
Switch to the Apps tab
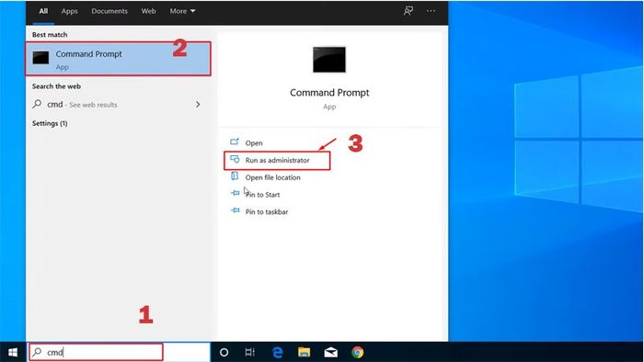pos(69,11)
